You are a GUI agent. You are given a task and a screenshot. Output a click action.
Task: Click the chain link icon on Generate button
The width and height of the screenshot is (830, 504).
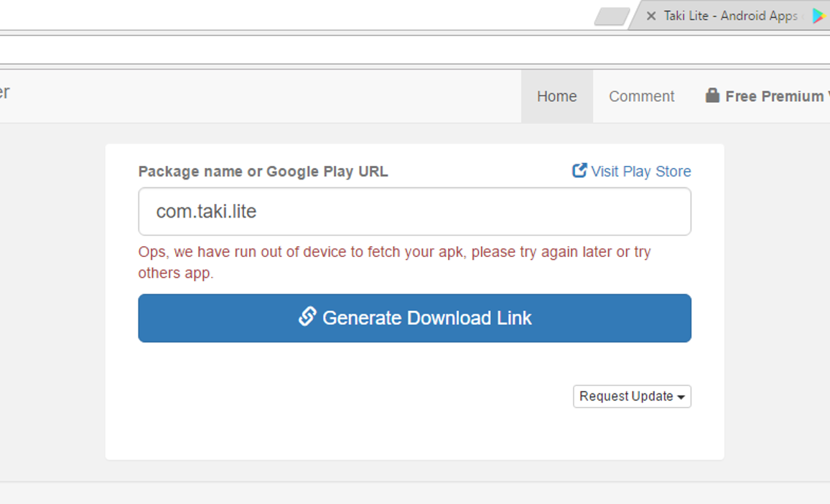pos(307,317)
